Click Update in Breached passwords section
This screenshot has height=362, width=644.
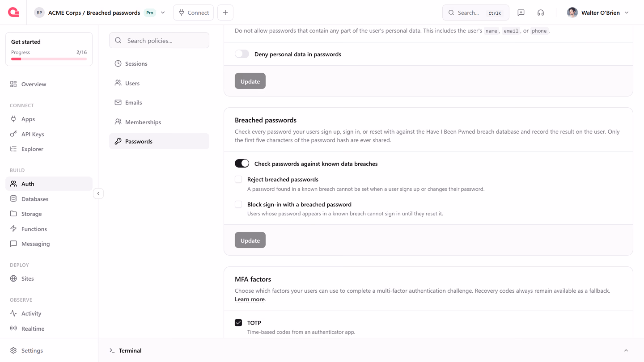250,240
